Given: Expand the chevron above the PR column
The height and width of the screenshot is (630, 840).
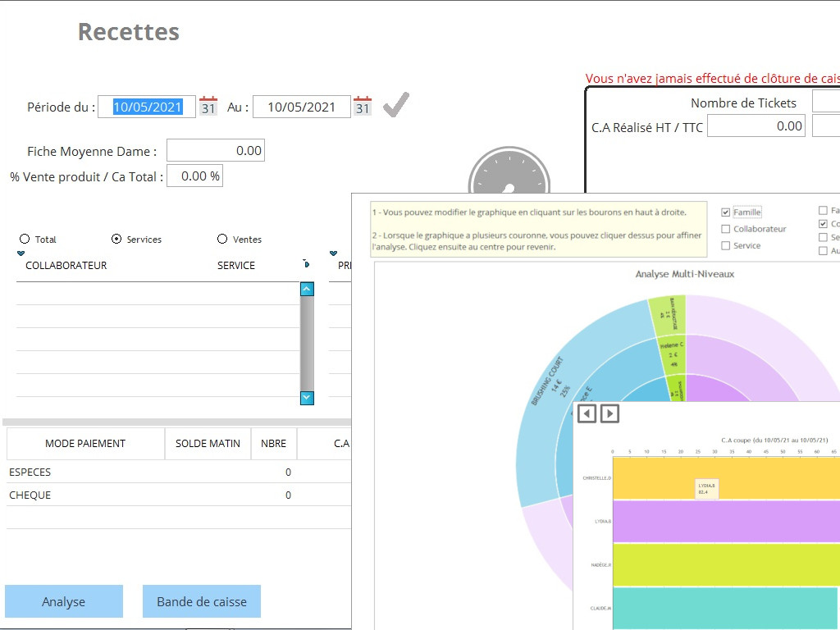Looking at the screenshot, I should click(334, 253).
